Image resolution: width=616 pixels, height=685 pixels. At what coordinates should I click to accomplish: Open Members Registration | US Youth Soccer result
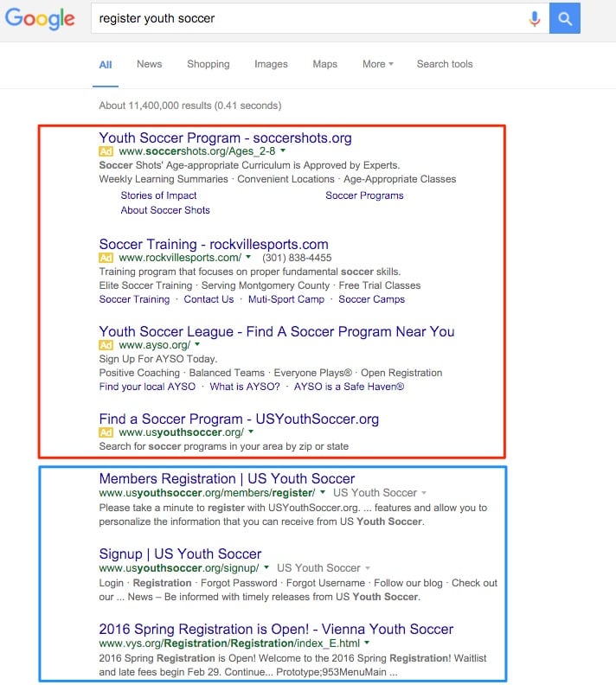(227, 479)
